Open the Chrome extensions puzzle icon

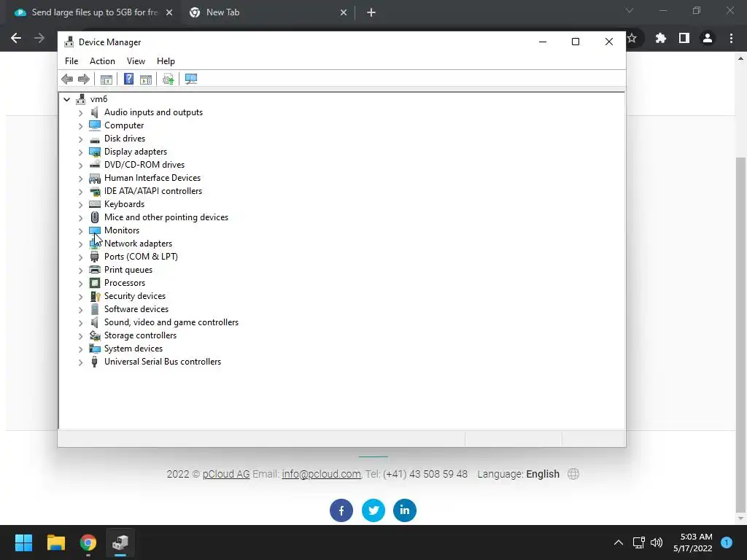661,38
